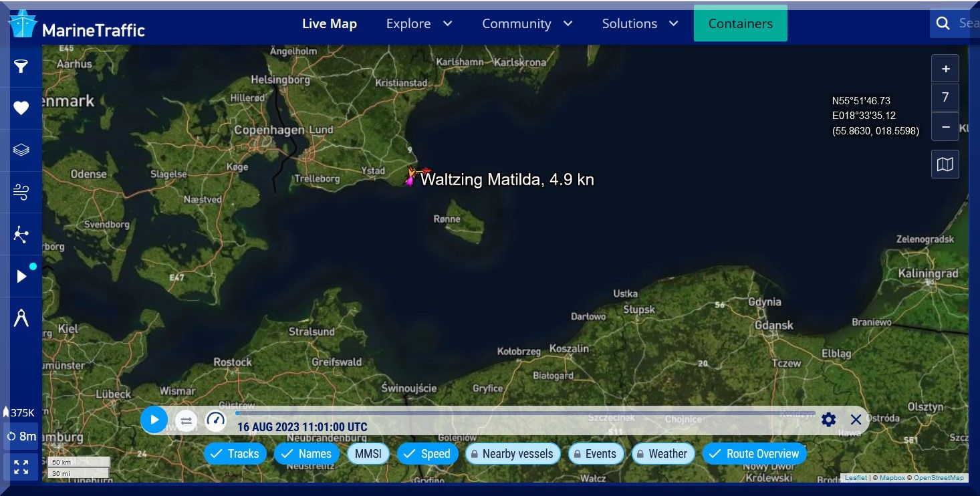Toggle the Names option off
This screenshot has width=980, height=496.
[306, 454]
